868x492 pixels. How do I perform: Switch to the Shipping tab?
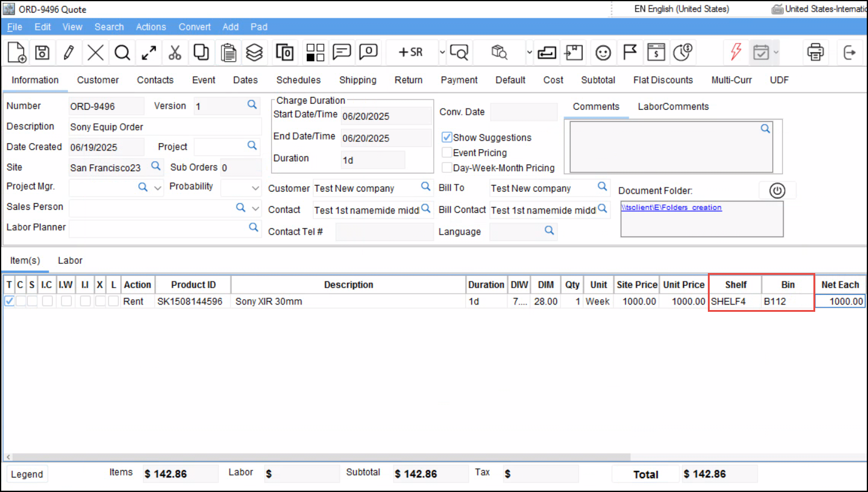click(x=357, y=80)
